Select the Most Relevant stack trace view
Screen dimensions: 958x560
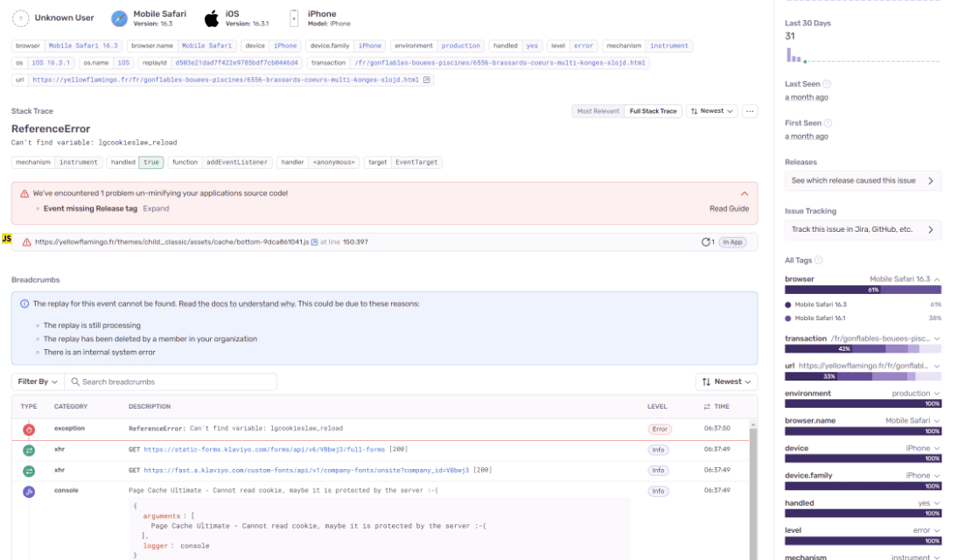tap(598, 111)
